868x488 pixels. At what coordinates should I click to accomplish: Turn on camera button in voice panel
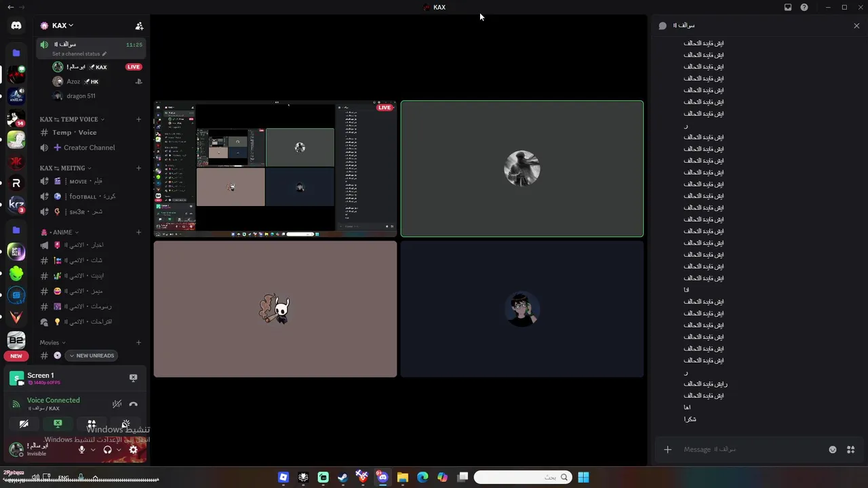pyautogui.click(x=24, y=424)
